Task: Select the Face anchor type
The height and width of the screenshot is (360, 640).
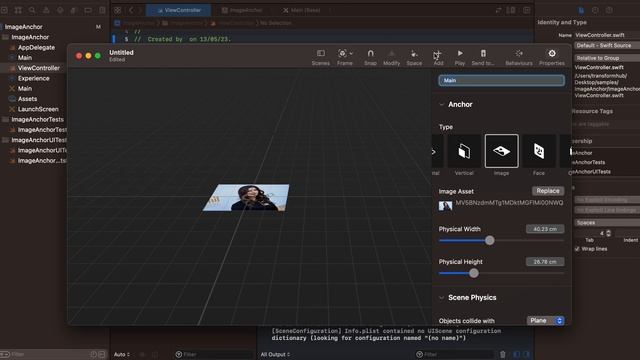Action: pyautogui.click(x=539, y=151)
